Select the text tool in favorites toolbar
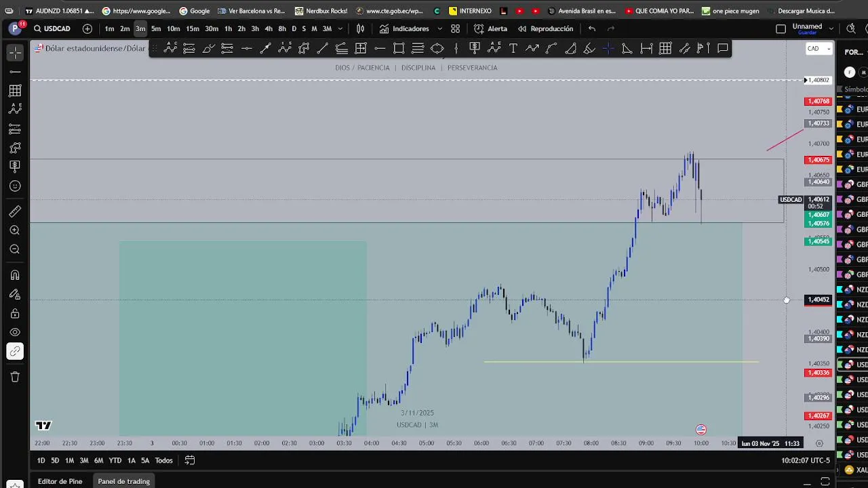This screenshot has height=488, width=868. (x=513, y=48)
